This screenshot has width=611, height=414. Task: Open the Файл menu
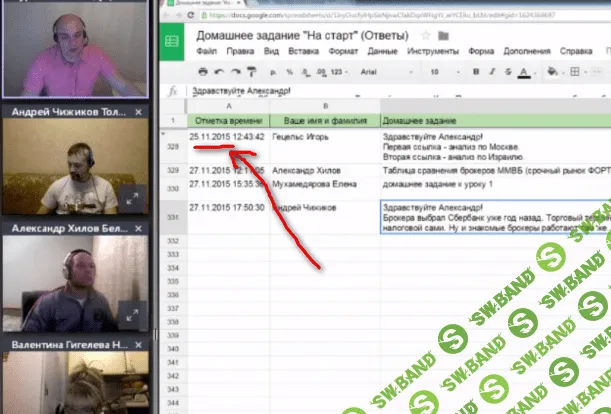click(207, 49)
